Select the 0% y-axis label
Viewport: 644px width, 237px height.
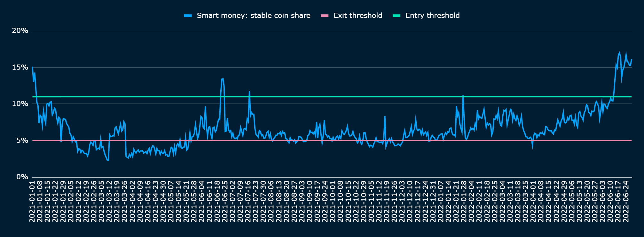[x=22, y=177]
